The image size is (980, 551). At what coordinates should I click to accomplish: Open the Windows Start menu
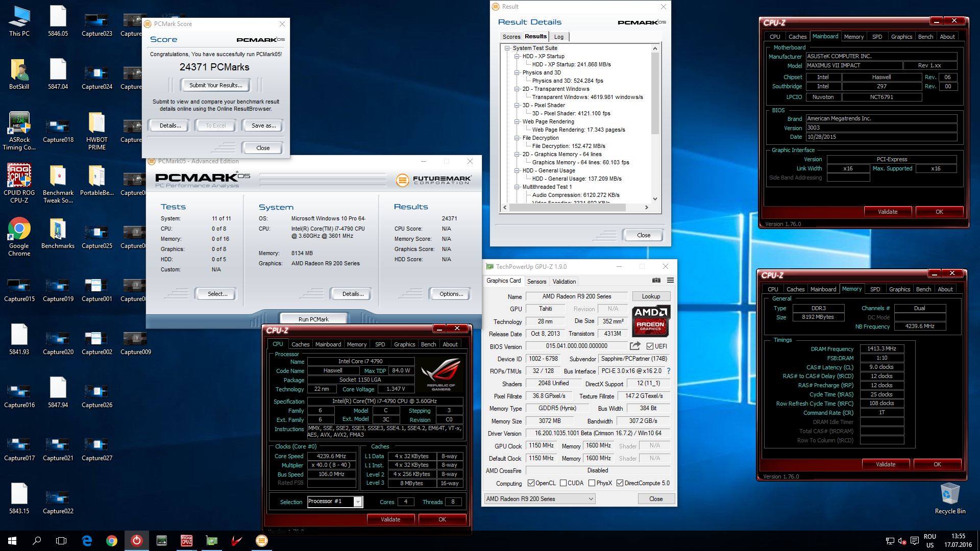12,541
